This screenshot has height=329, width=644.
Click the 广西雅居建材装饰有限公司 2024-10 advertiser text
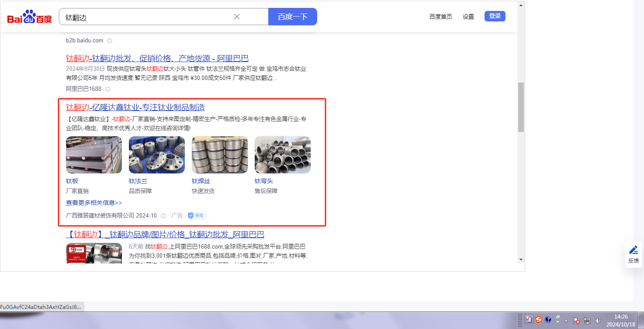tap(111, 216)
